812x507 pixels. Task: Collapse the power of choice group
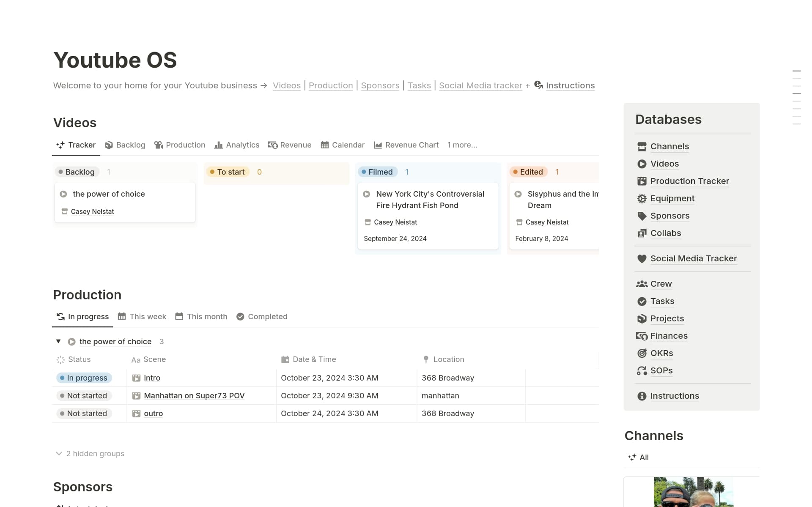tap(58, 341)
